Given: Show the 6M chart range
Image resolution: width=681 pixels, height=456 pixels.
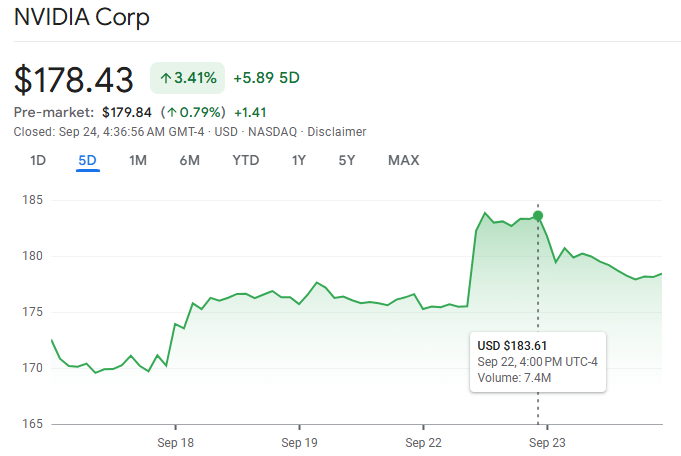Looking at the screenshot, I should point(189,160).
